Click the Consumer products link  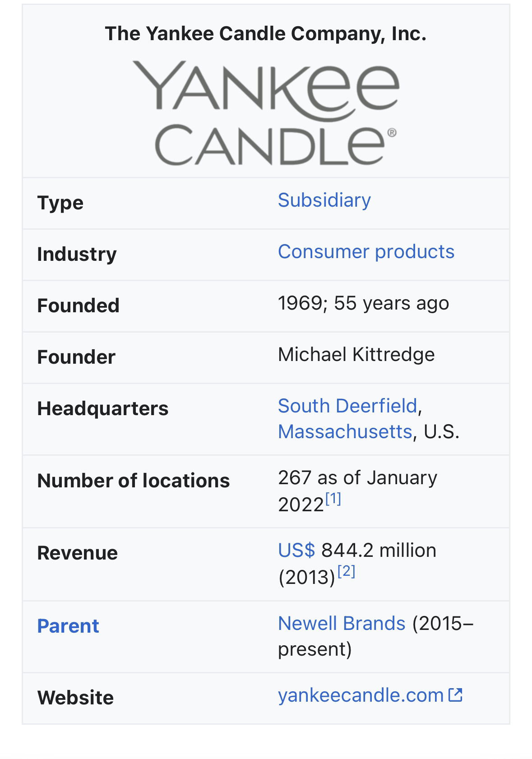pyautogui.click(x=366, y=252)
